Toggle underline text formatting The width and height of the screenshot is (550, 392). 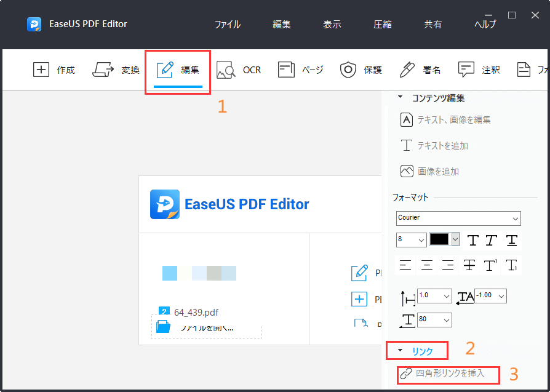click(x=512, y=240)
